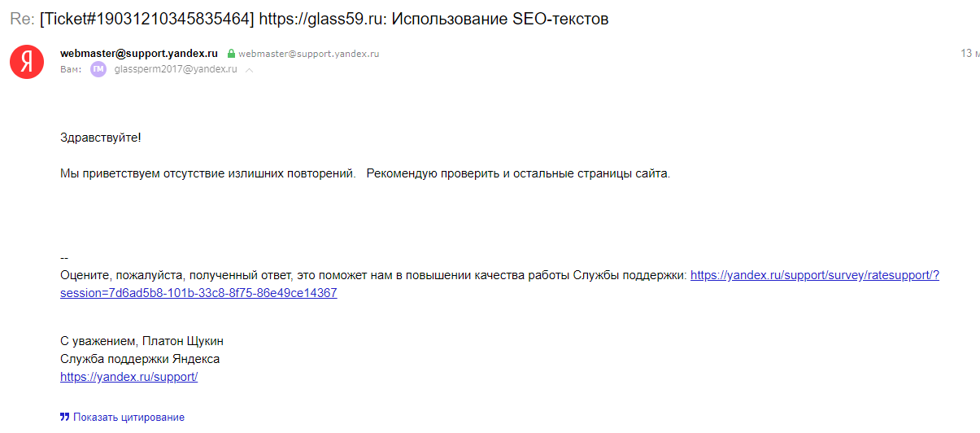Click Использование SEO-текстов in subject
This screenshot has height=433, width=980.
pos(499,19)
